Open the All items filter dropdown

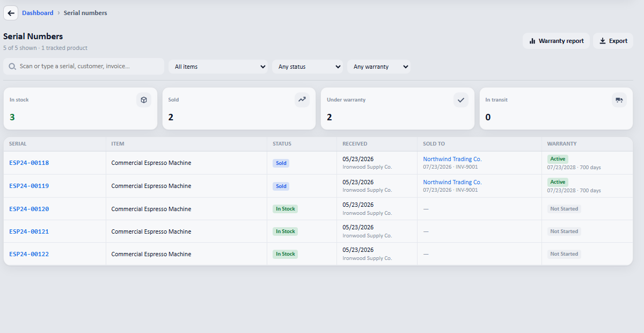218,67
